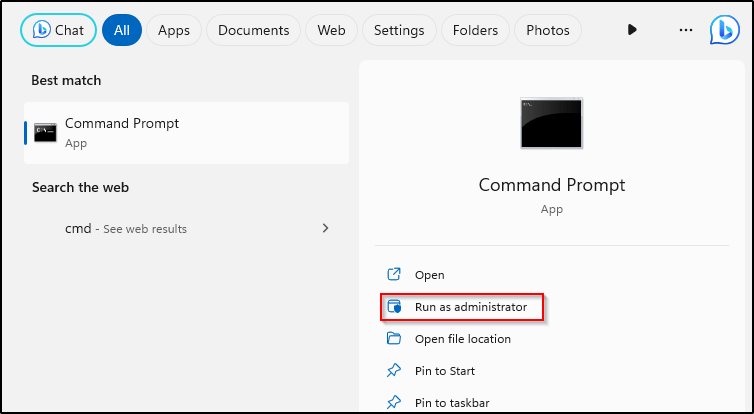754x414 pixels.
Task: Switch to the Apps filter tab
Action: (x=174, y=30)
